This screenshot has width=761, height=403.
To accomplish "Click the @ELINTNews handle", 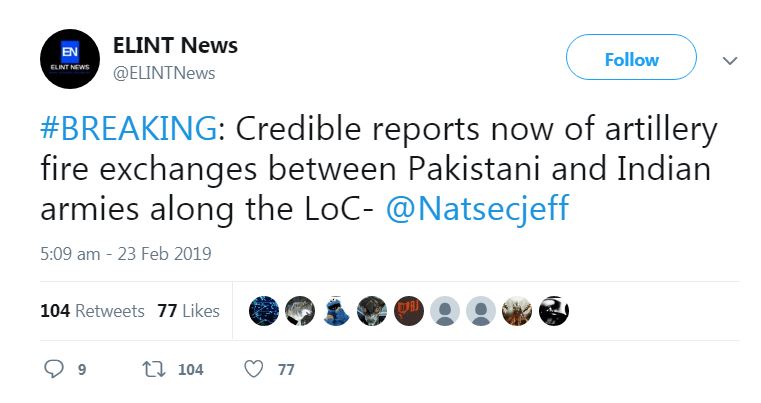I will tap(164, 73).
